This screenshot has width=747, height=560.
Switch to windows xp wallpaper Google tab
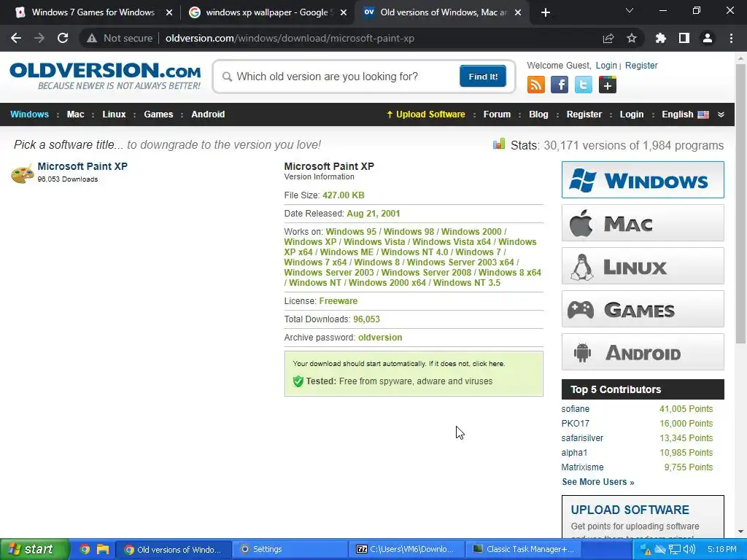[x=267, y=12]
